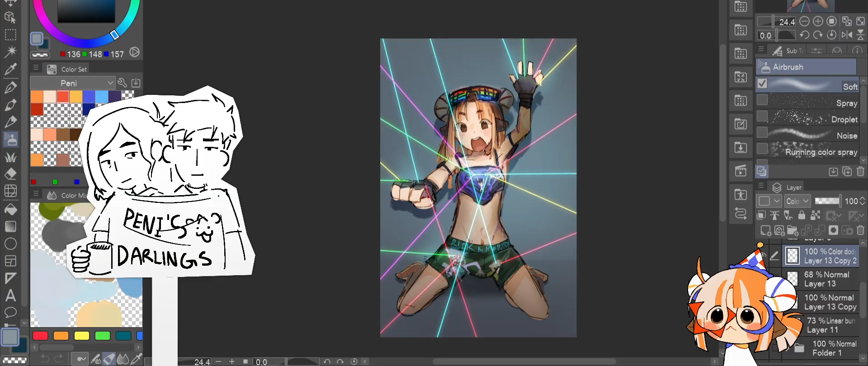Toggle Lock layer in the Layer panel
The image size is (868, 366).
(x=802, y=215)
